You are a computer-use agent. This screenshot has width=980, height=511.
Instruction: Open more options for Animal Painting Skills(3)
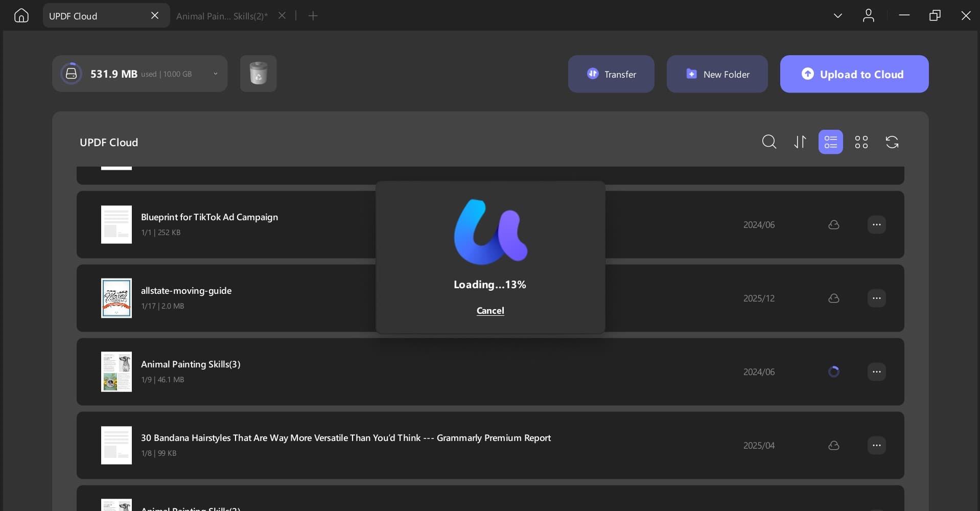(x=876, y=372)
